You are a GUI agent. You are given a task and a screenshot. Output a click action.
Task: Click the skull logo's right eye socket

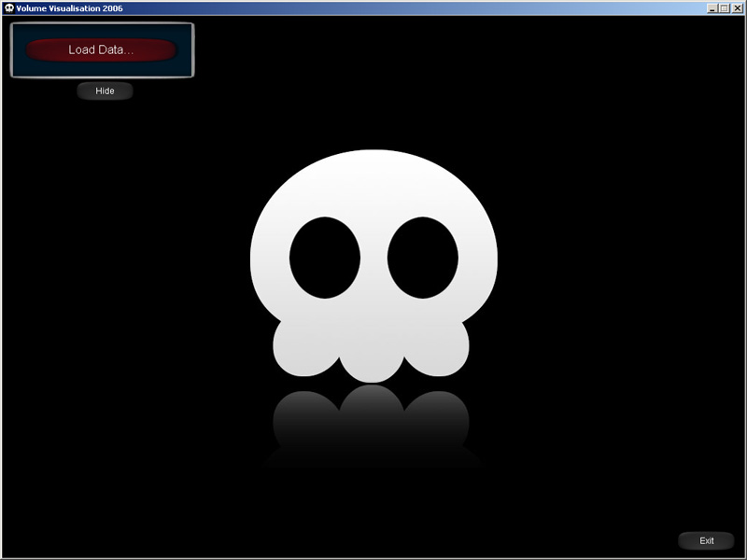coord(423,258)
